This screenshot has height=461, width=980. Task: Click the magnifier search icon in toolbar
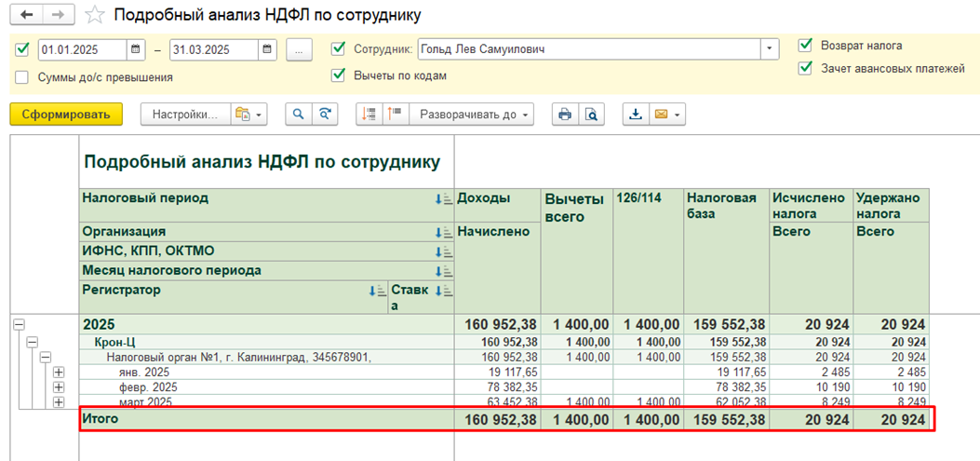[x=299, y=115]
